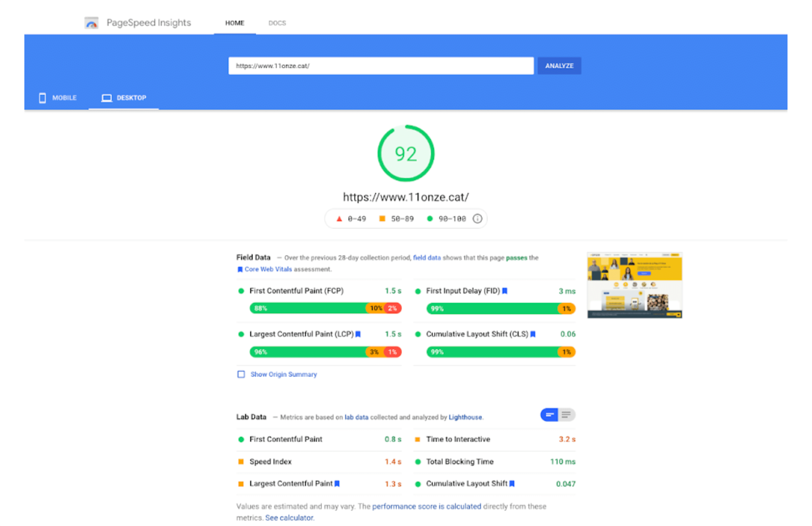
Task: Follow the Lighthouse link
Action: tap(465, 417)
